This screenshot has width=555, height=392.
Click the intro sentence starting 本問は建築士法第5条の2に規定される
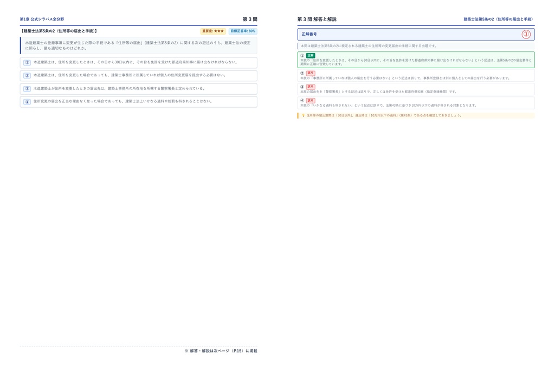[369, 46]
